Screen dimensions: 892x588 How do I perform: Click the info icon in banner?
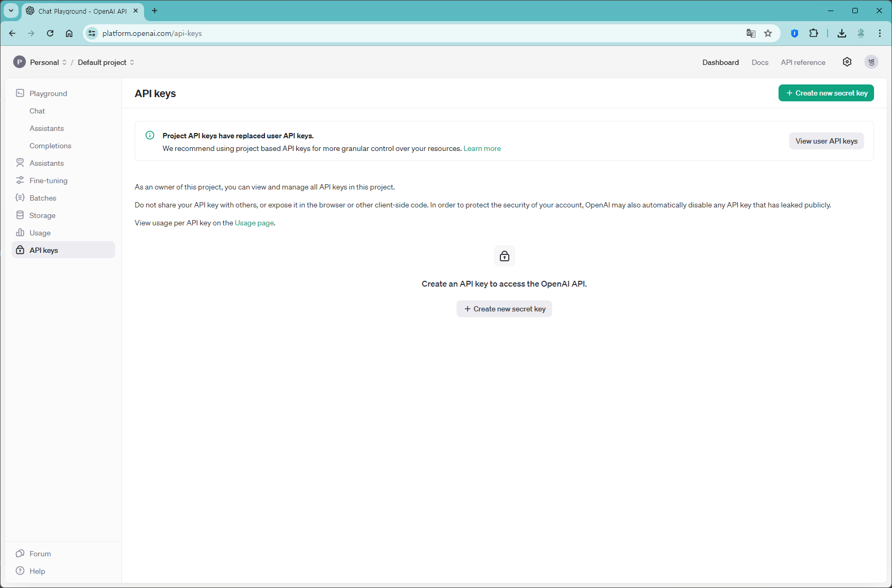pyautogui.click(x=150, y=135)
